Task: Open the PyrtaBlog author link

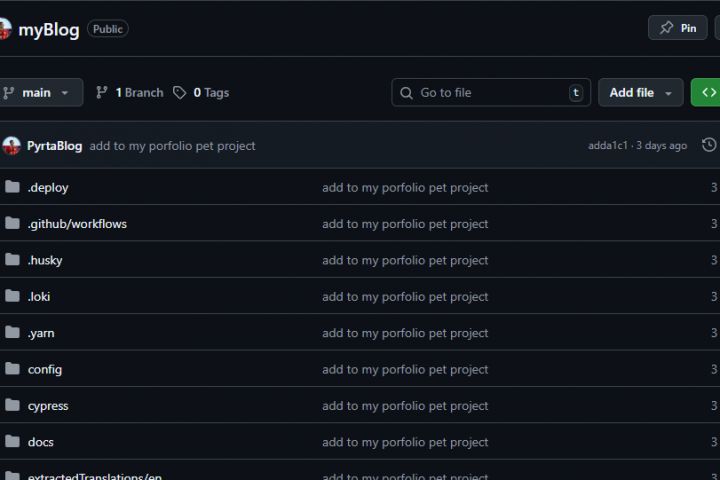Action: [x=55, y=145]
